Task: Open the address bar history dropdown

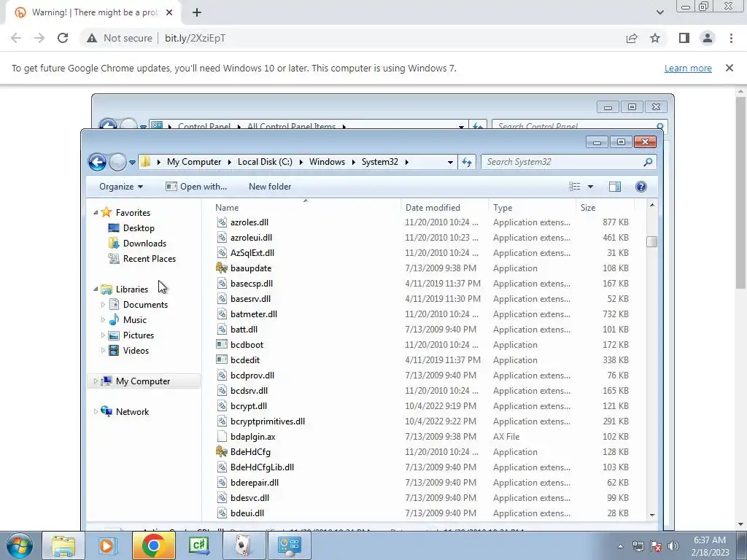Action: tap(449, 163)
